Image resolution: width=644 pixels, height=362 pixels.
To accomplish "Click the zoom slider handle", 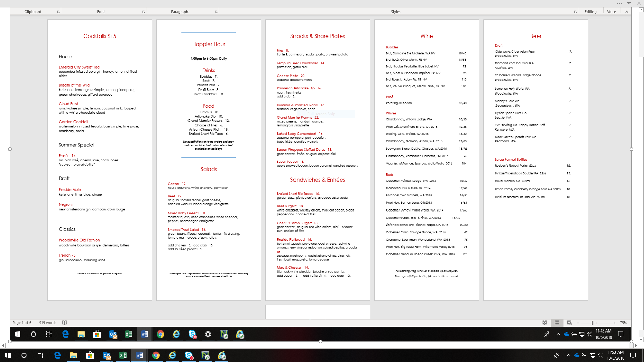I will [593, 323].
